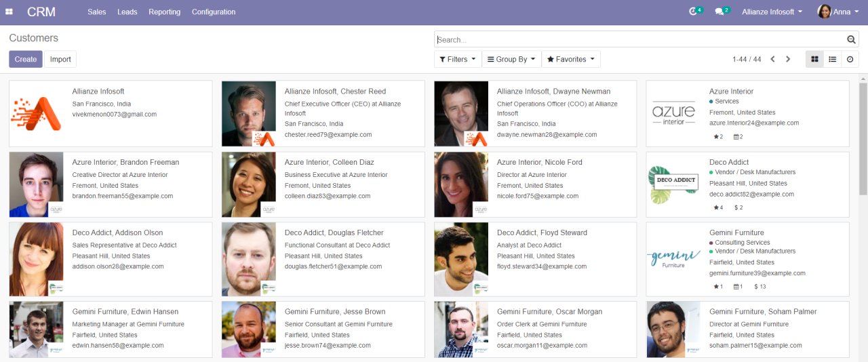Click the Create button
This screenshot has width=868, height=362.
[26, 60]
